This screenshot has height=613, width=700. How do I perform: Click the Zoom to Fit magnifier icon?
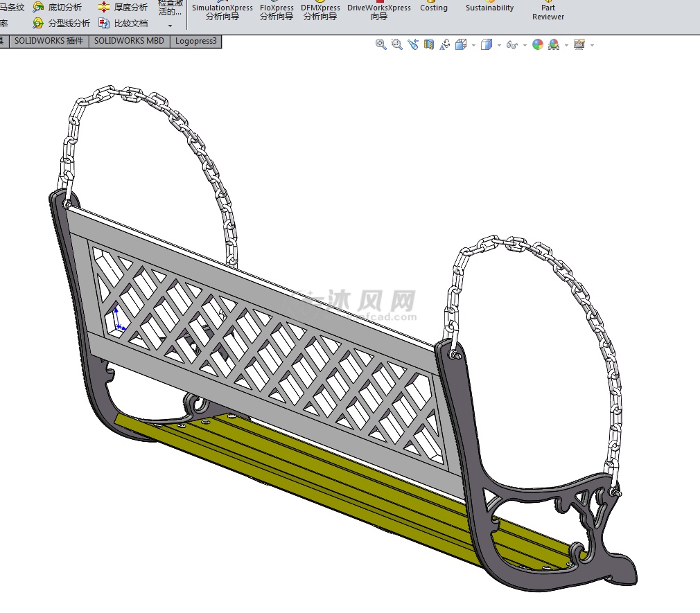pyautogui.click(x=380, y=45)
